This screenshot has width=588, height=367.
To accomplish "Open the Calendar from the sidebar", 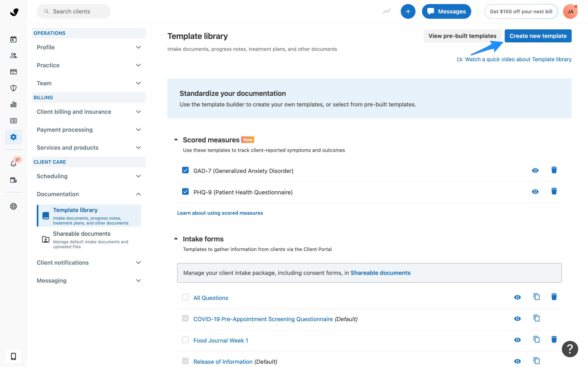I will tap(13, 39).
